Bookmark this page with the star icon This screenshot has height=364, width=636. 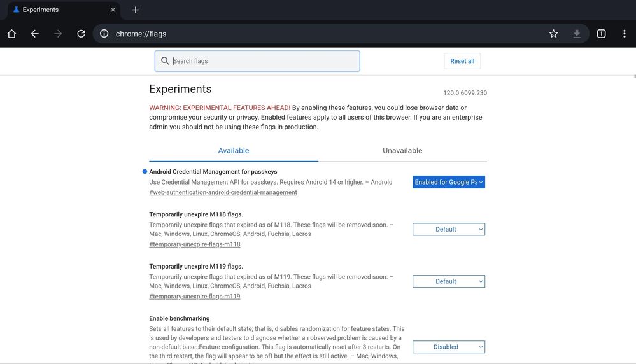click(x=554, y=34)
